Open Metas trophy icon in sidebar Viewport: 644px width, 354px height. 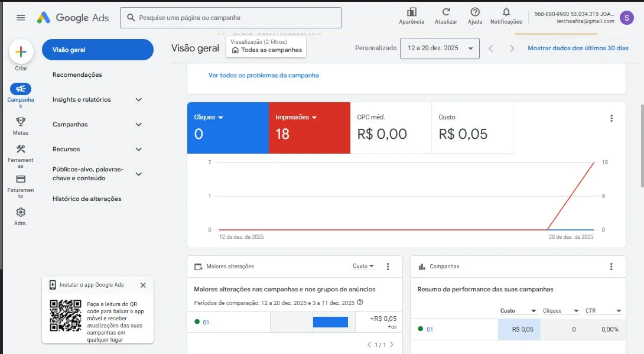click(21, 122)
